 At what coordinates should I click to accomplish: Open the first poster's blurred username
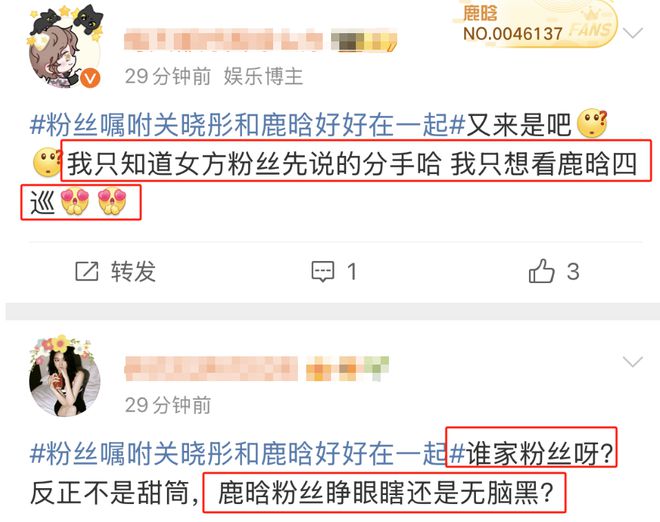pos(223,40)
